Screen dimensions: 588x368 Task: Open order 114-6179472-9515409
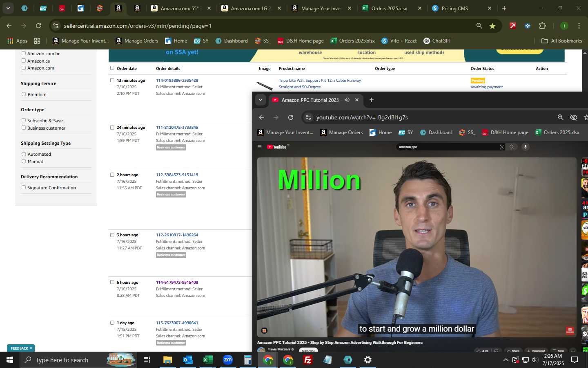[177, 282]
